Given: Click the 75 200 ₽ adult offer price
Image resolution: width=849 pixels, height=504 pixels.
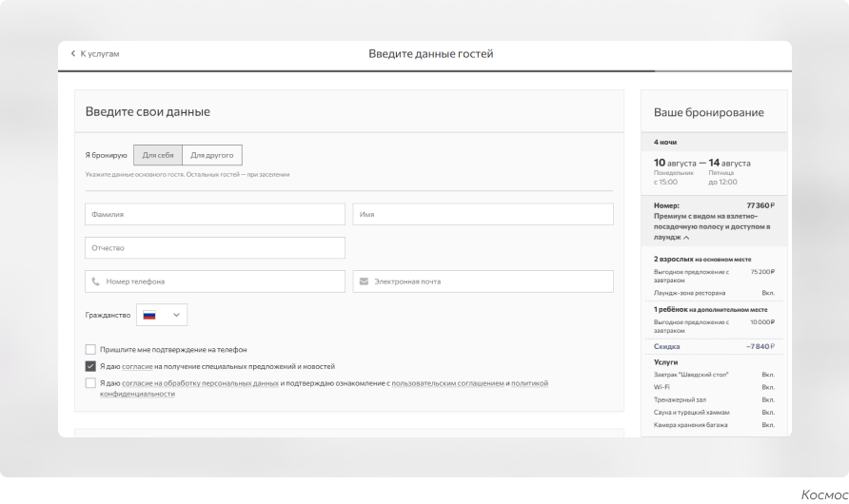Looking at the screenshot, I should click(762, 272).
